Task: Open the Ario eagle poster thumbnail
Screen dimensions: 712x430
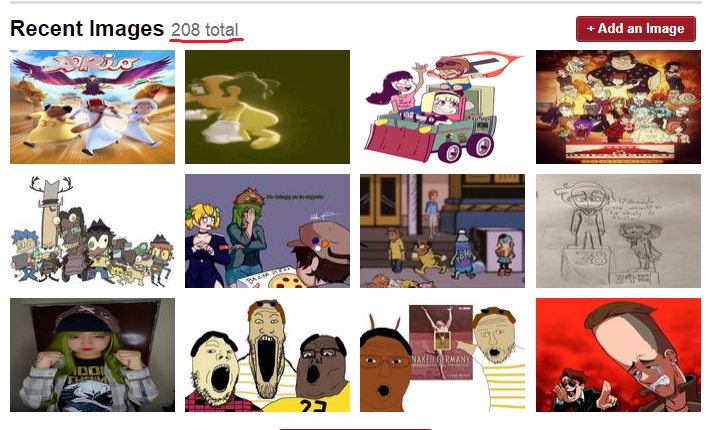Action: (x=92, y=107)
